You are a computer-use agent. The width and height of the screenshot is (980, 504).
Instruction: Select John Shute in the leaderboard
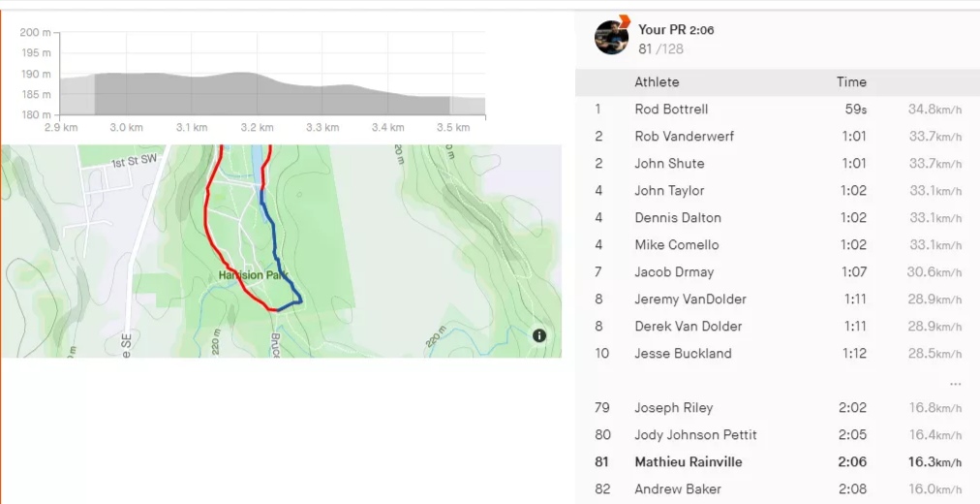[669, 164]
